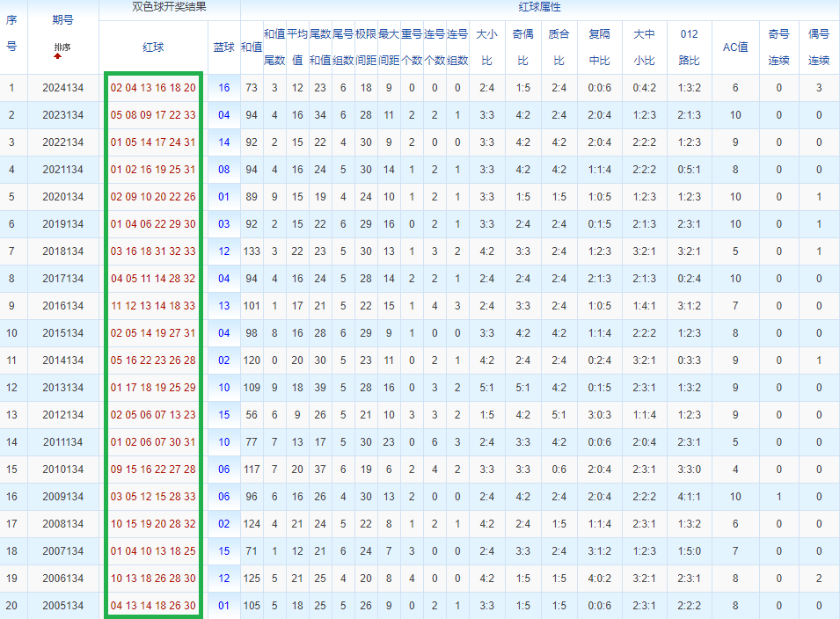The height and width of the screenshot is (619, 840).
Task: Select issue number 2018134
Action: pyautogui.click(x=63, y=251)
